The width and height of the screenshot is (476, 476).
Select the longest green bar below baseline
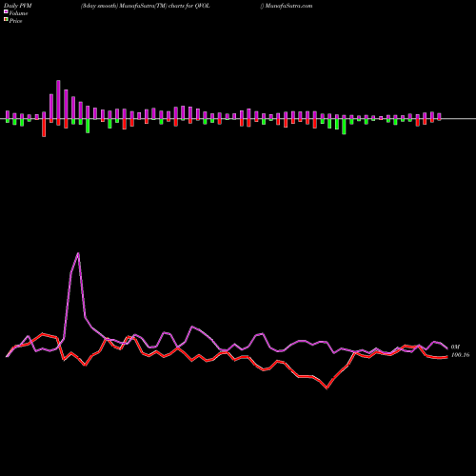point(344,127)
